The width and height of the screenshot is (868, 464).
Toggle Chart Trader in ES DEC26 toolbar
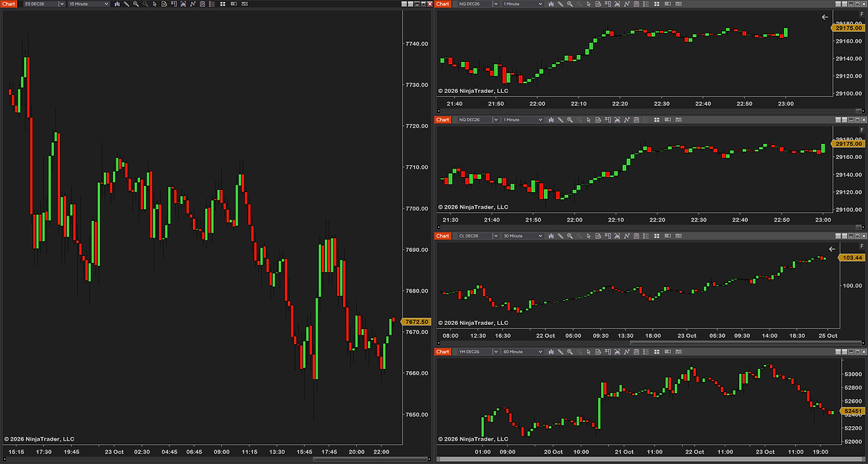click(x=174, y=4)
